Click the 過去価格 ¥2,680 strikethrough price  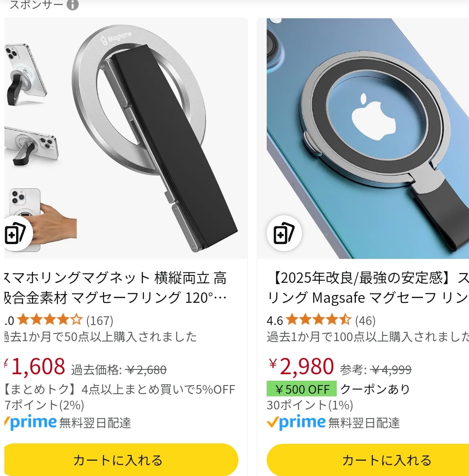(119, 370)
